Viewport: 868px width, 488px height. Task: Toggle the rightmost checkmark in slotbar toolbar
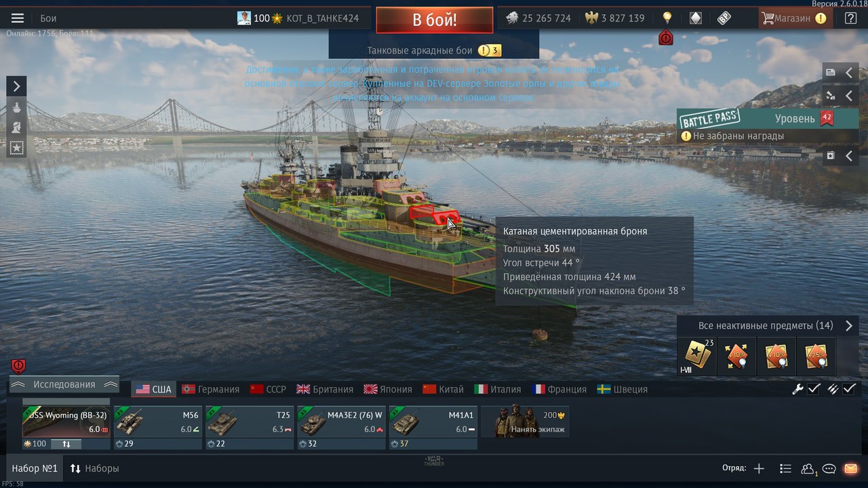(849, 389)
